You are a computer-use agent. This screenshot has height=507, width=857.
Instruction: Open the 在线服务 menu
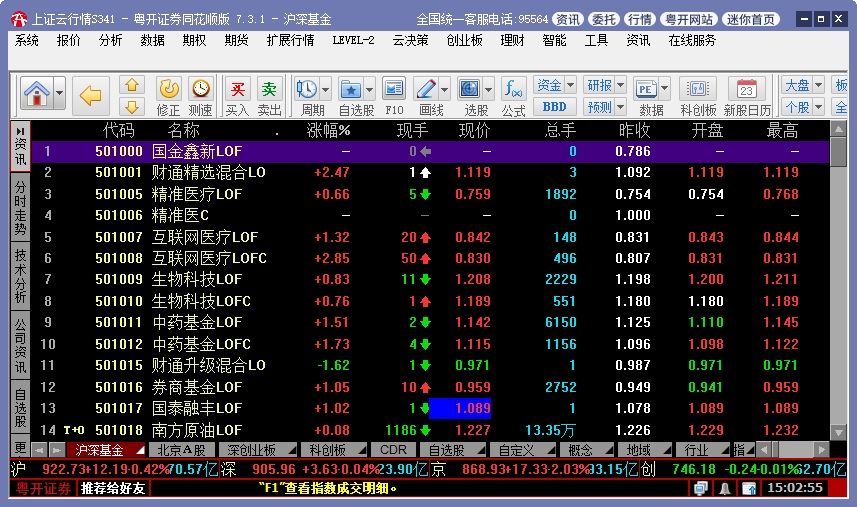click(692, 40)
